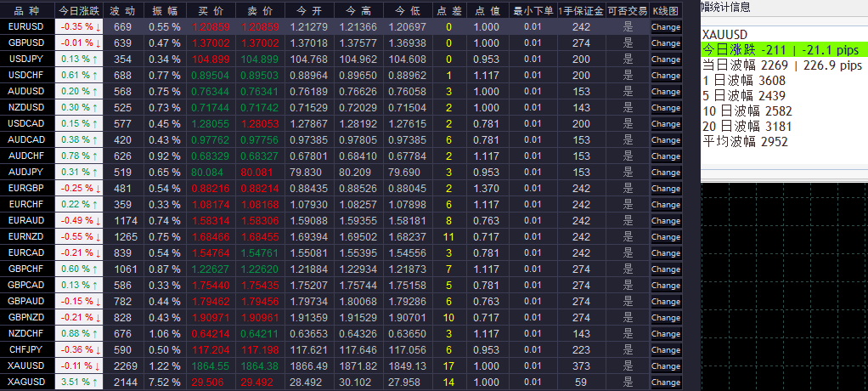
Task: Click the 今日涨跌 column header
Action: pyautogui.click(x=80, y=10)
